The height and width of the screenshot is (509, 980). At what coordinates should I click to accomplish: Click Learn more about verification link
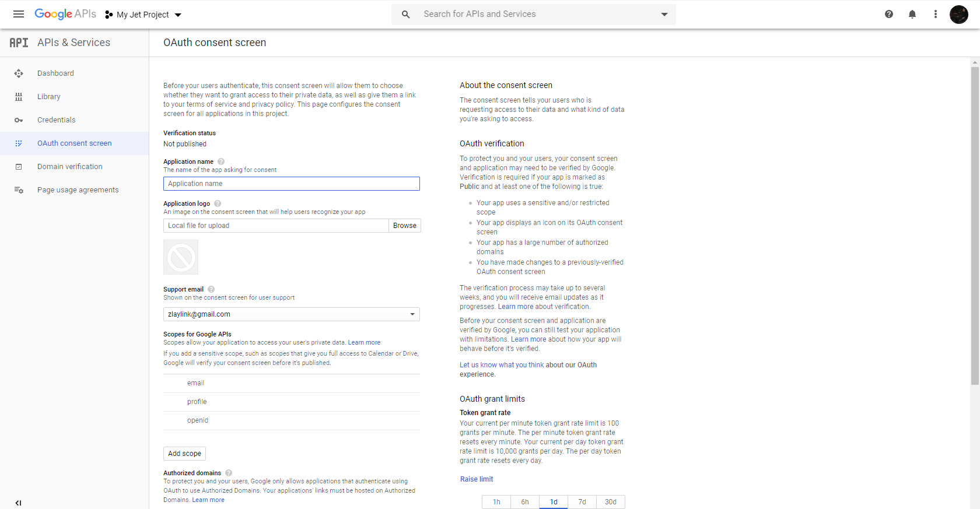(x=516, y=307)
